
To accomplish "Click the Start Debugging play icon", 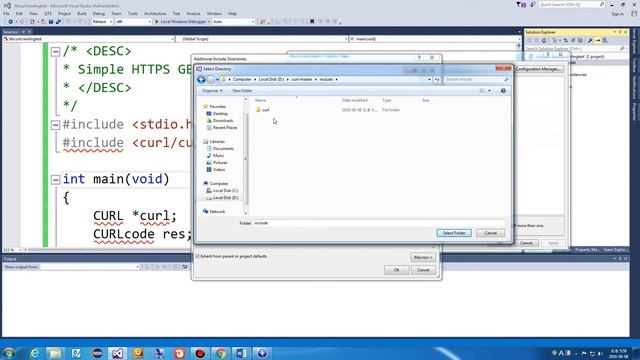I will click(x=156, y=22).
